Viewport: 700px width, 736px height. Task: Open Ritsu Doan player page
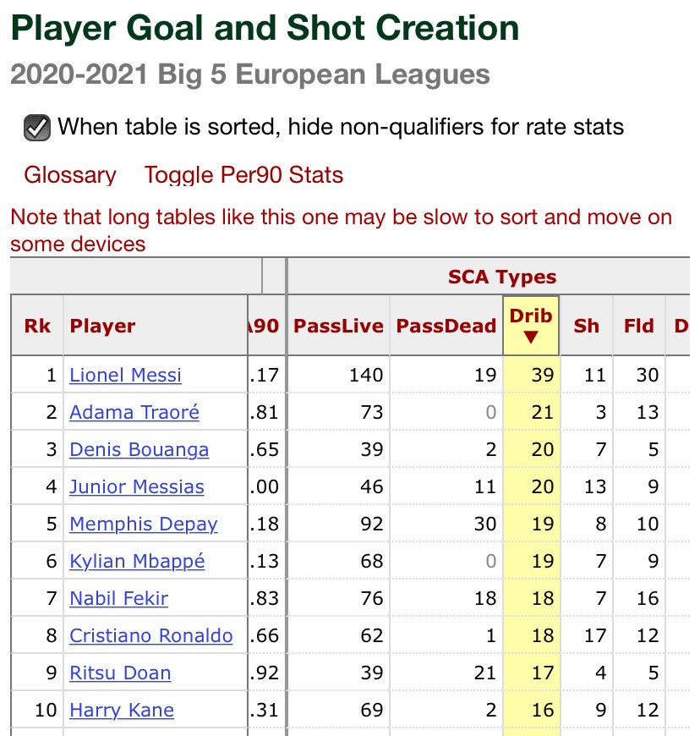coord(120,673)
